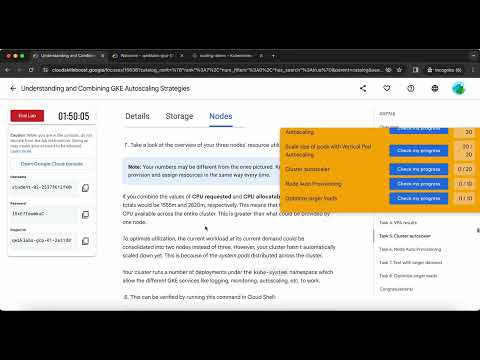Go to Task 8 Optimize larger loads
This screenshot has width=480, height=360.
tap(408, 276)
